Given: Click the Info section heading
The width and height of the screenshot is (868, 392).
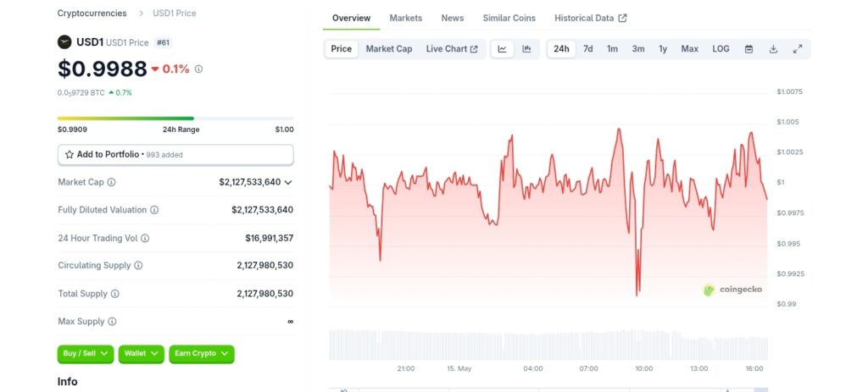Looking at the screenshot, I should pyautogui.click(x=68, y=382).
